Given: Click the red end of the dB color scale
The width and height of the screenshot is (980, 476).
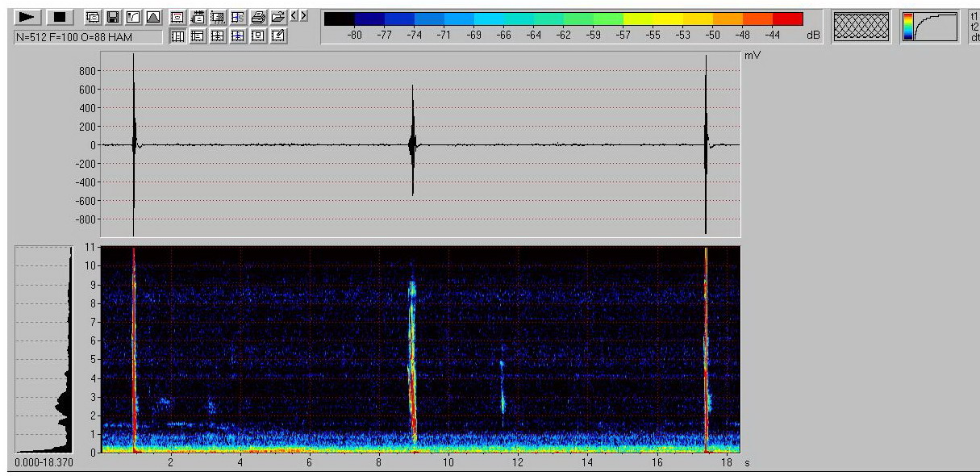Looking at the screenshot, I should pyautogui.click(x=788, y=19).
